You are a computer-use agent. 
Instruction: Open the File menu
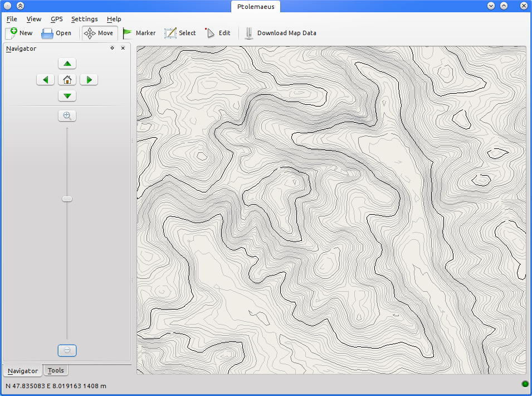[x=12, y=19]
